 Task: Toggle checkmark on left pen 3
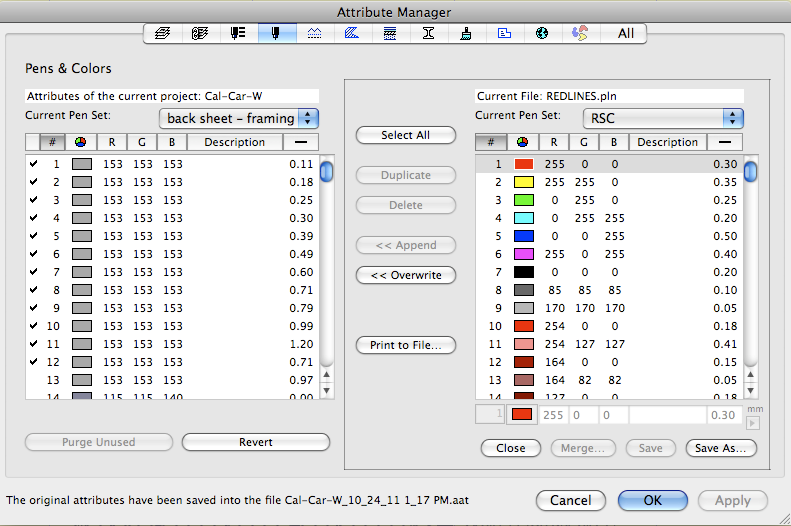[33, 200]
